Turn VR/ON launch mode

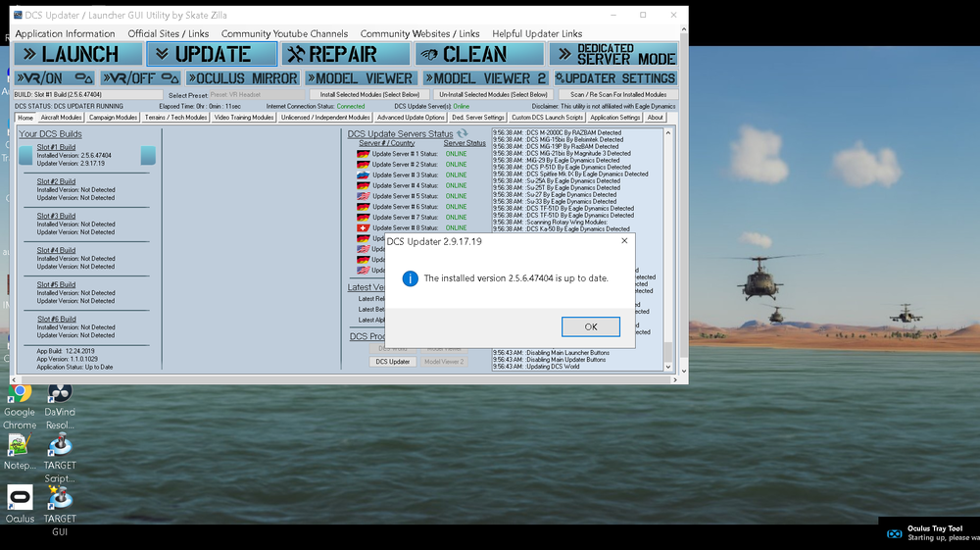pyautogui.click(x=54, y=78)
